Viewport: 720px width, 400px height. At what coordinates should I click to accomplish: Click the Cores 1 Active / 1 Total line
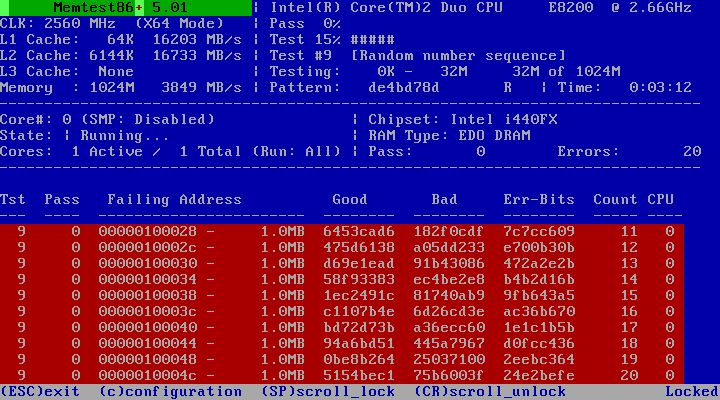coord(170,152)
